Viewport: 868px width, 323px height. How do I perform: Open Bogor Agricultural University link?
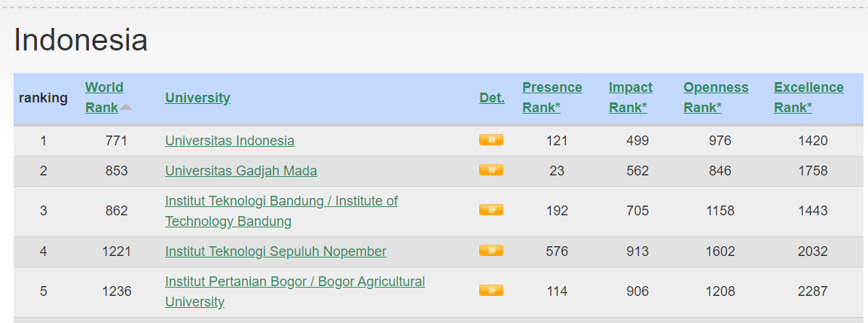pos(295,291)
